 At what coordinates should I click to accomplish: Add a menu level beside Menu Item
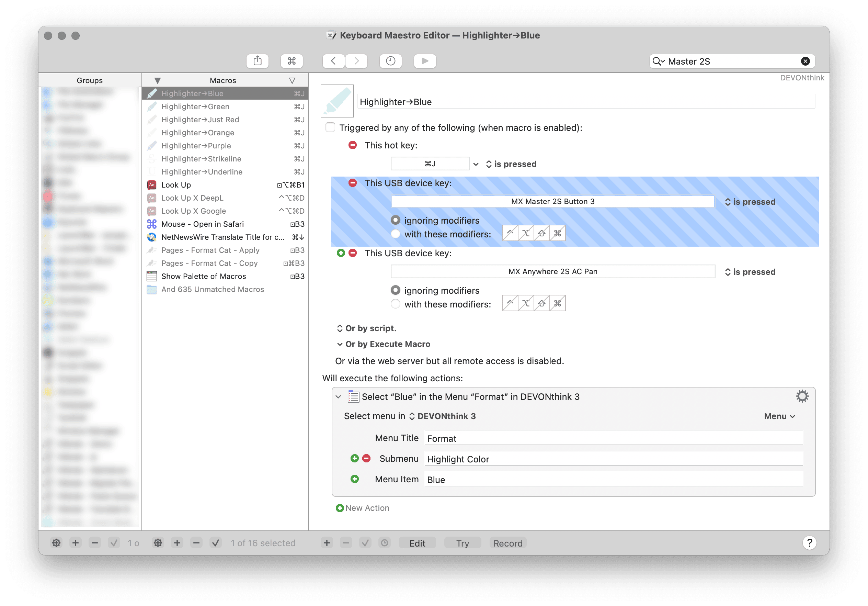[354, 479]
